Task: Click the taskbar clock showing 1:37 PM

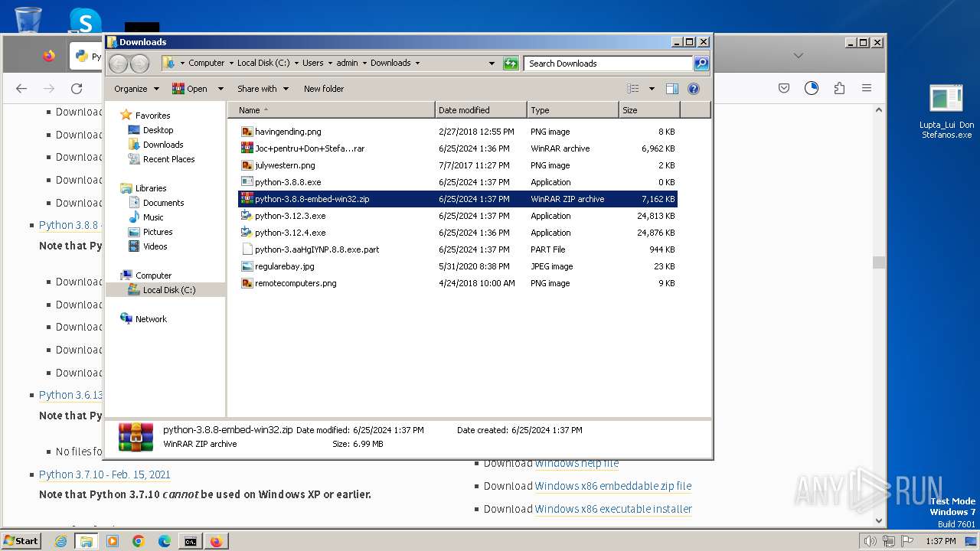Action: (940, 541)
